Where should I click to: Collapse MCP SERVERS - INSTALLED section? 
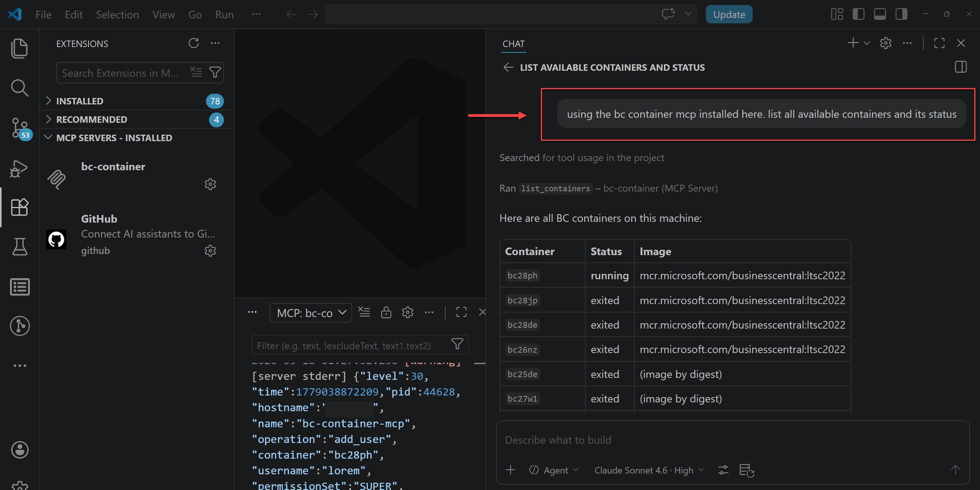point(137,138)
